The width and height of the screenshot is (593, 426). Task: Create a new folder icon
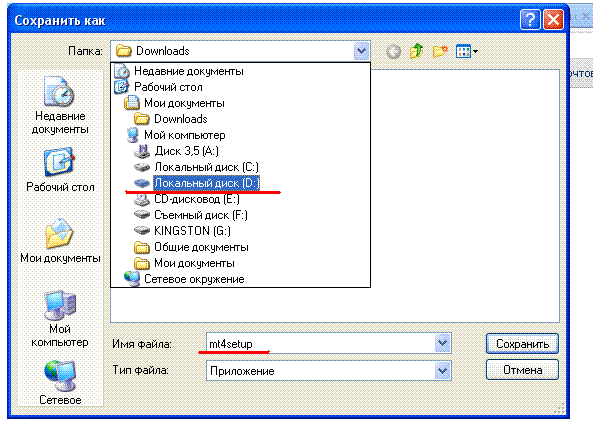(x=439, y=51)
